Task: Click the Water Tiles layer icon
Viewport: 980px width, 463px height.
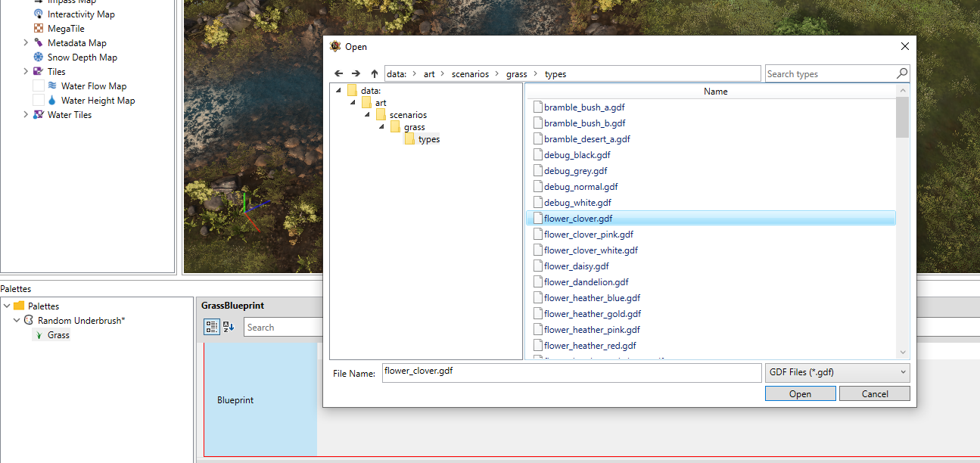Action: [39, 115]
